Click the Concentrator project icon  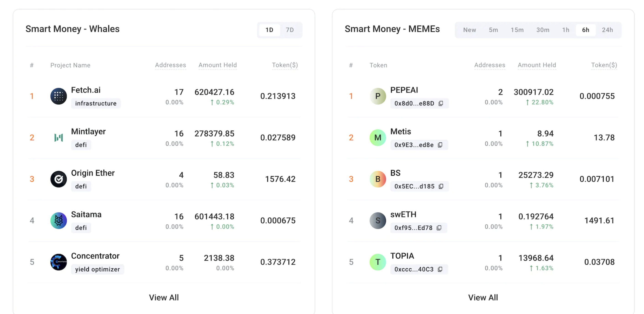[59, 262]
